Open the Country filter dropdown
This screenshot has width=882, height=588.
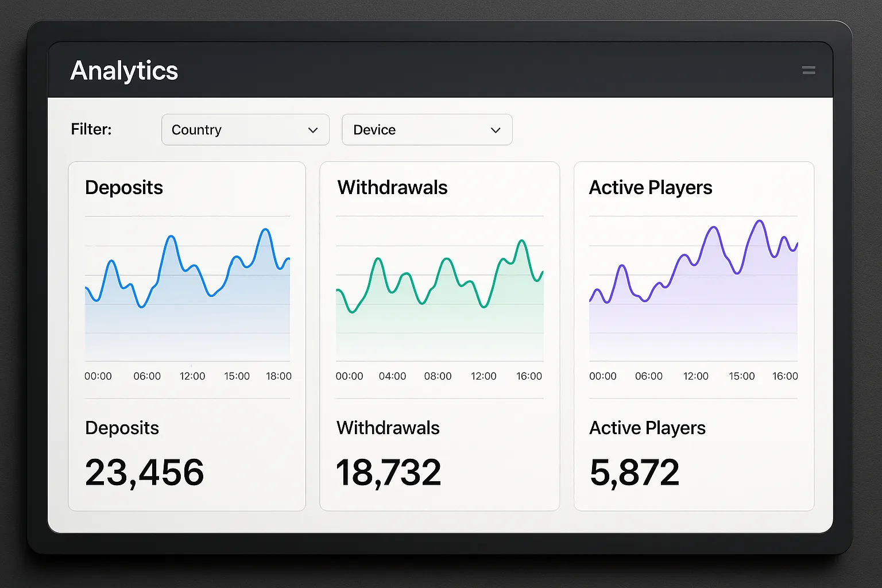pos(245,130)
